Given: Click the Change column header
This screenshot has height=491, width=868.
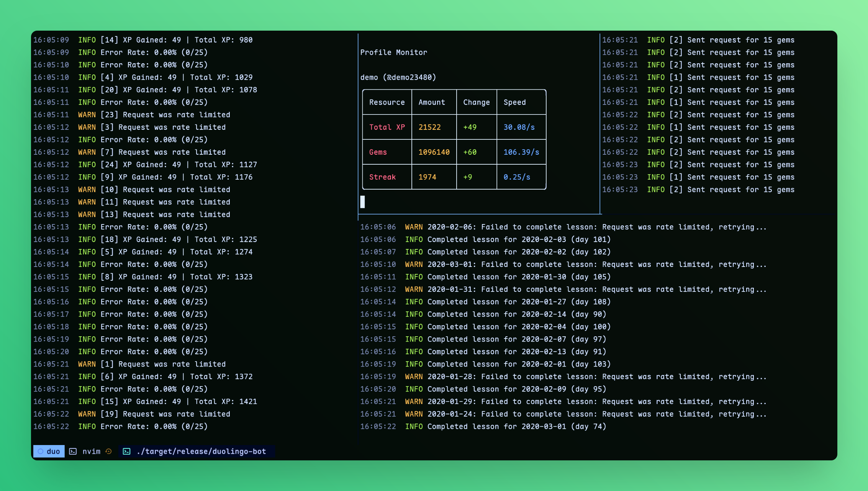Looking at the screenshot, I should pos(476,102).
